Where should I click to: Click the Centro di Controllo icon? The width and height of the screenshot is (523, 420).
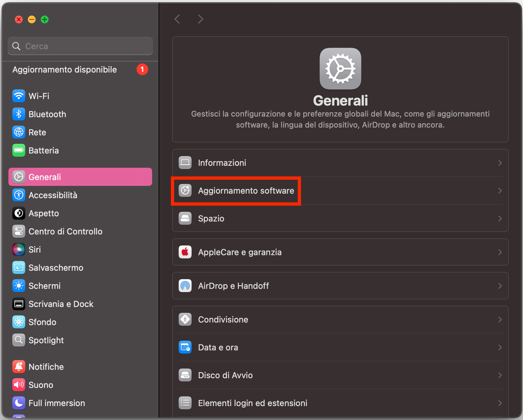pos(19,231)
